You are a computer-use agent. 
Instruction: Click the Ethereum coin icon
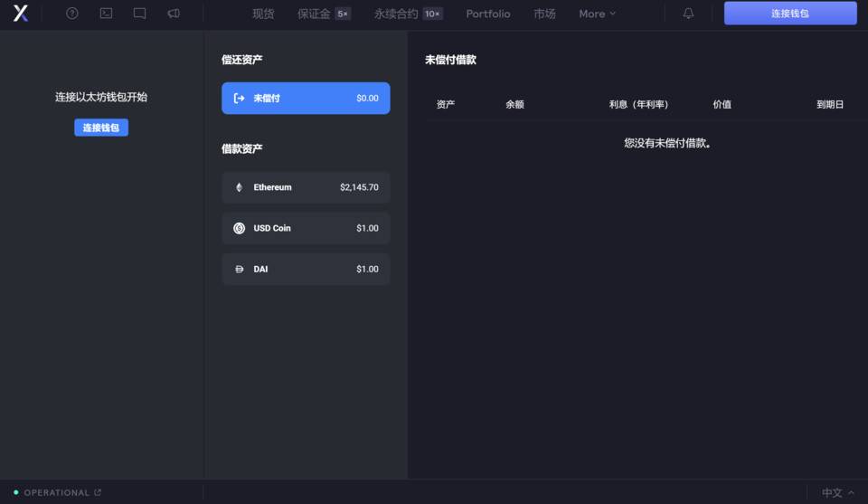(x=240, y=187)
